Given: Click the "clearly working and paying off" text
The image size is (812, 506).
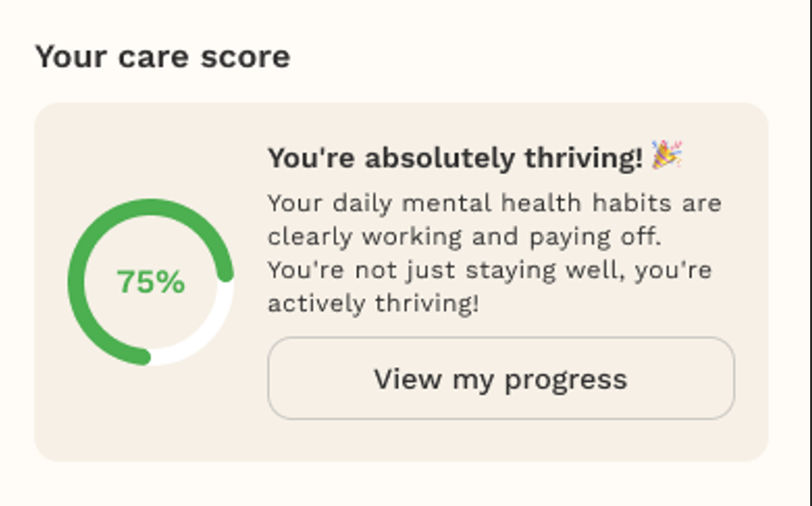Looking at the screenshot, I should pos(465,236).
